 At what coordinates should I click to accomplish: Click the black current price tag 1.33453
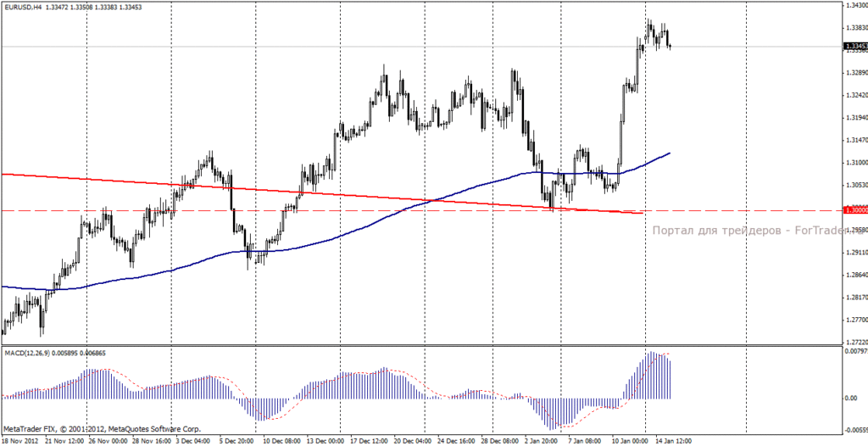pyautogui.click(x=854, y=47)
